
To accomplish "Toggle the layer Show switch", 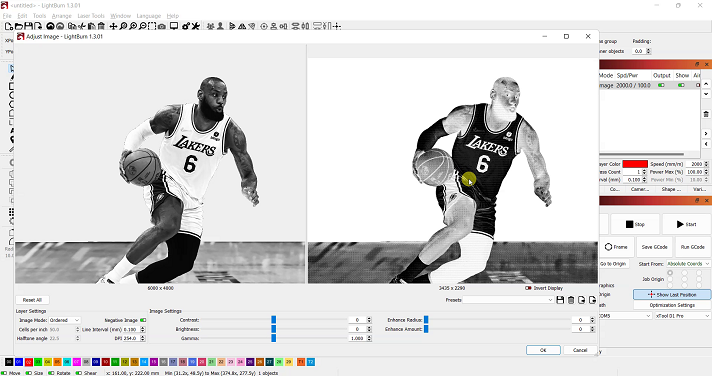I will pyautogui.click(x=681, y=85).
